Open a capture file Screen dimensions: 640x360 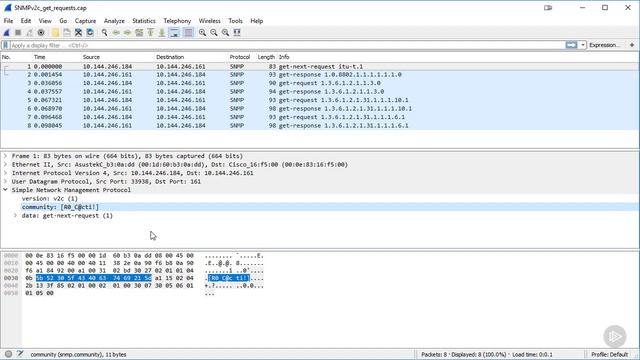(x=55, y=33)
